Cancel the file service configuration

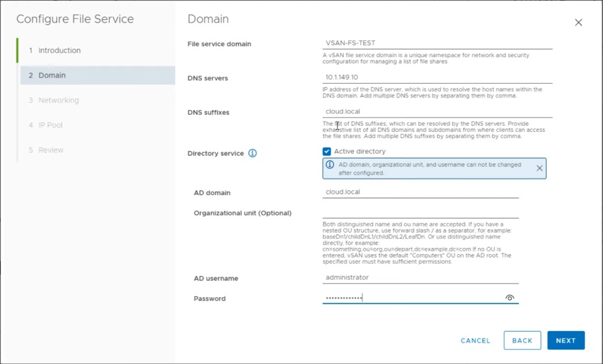(475, 341)
